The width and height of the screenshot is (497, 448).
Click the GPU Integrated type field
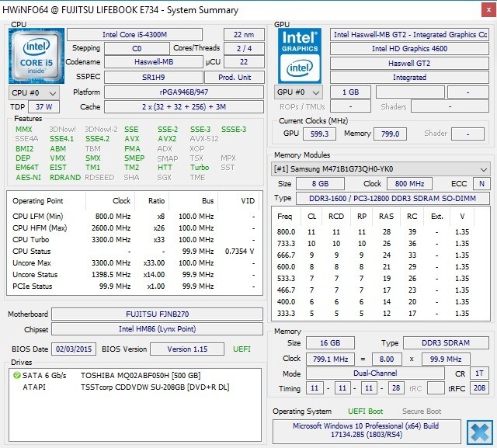pos(409,78)
